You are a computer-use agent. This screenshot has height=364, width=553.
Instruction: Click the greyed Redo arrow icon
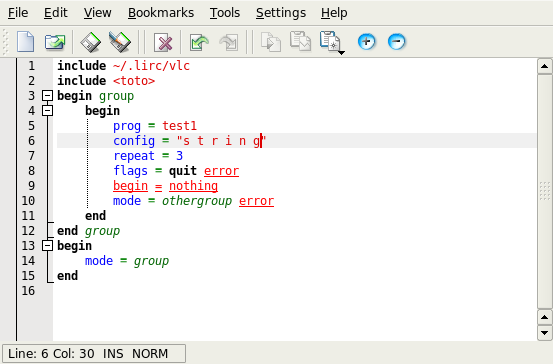(229, 42)
